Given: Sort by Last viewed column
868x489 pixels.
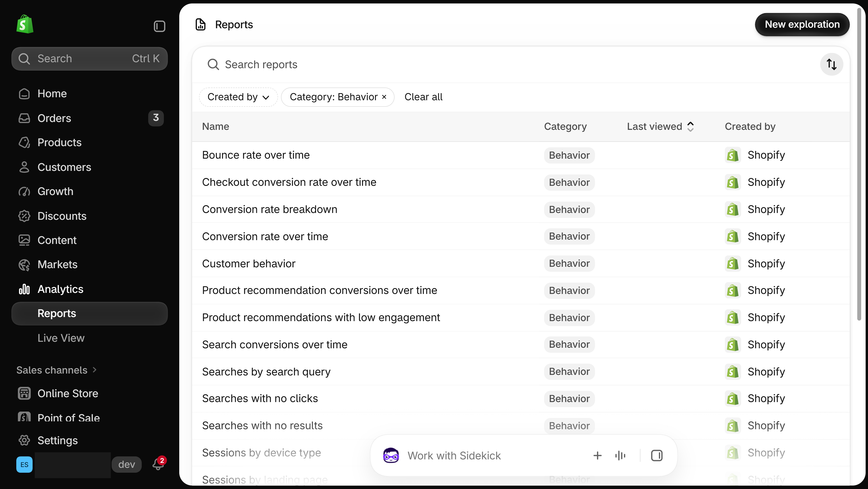Looking at the screenshot, I should (x=660, y=126).
